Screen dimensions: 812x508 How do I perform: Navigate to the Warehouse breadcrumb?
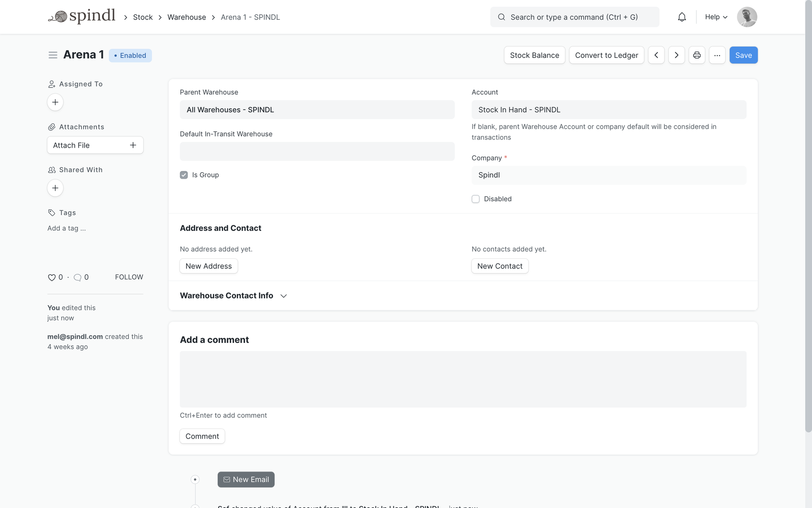(187, 17)
